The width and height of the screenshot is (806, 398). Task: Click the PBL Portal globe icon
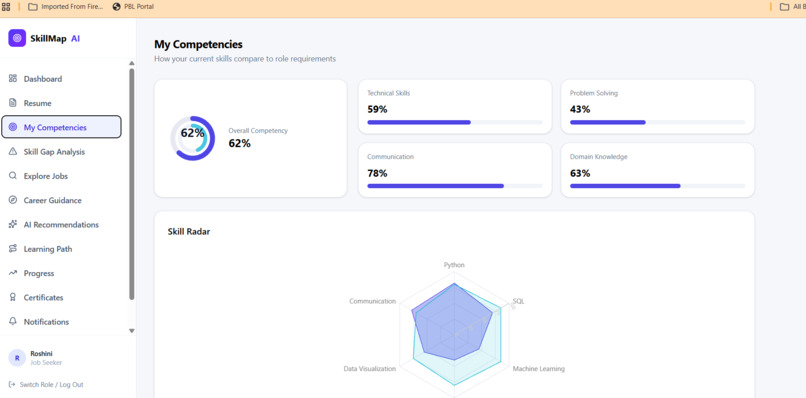point(117,7)
